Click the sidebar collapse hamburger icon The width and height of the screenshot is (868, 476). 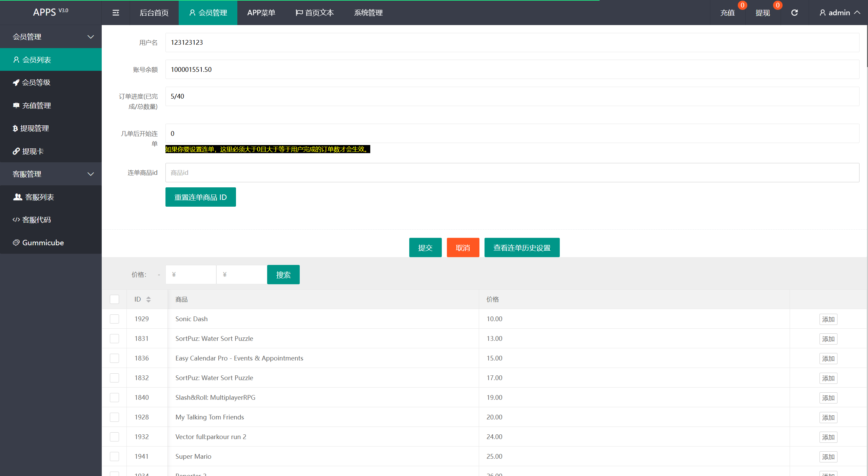pos(116,13)
